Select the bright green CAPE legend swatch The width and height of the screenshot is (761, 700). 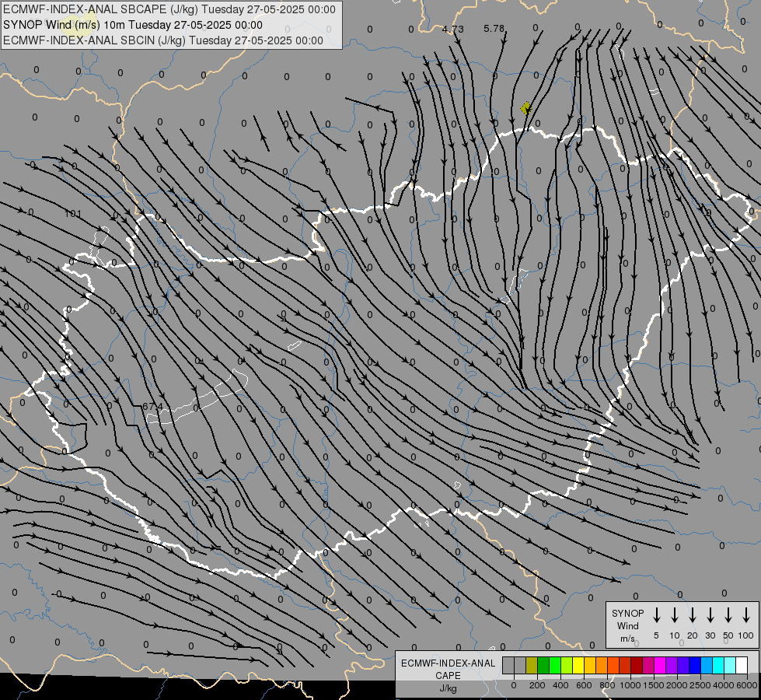[x=555, y=665]
